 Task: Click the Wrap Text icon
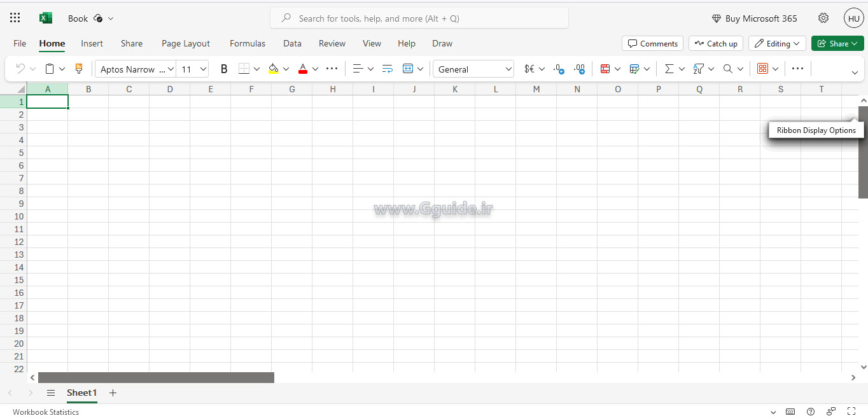[x=388, y=68]
